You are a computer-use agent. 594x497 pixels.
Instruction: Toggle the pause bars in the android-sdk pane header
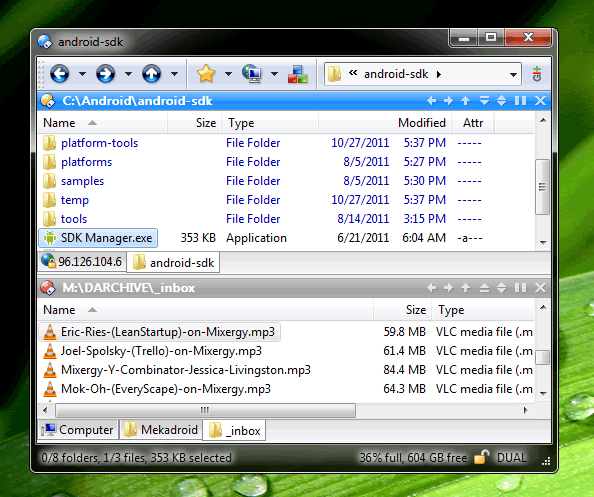pyautogui.click(x=521, y=101)
